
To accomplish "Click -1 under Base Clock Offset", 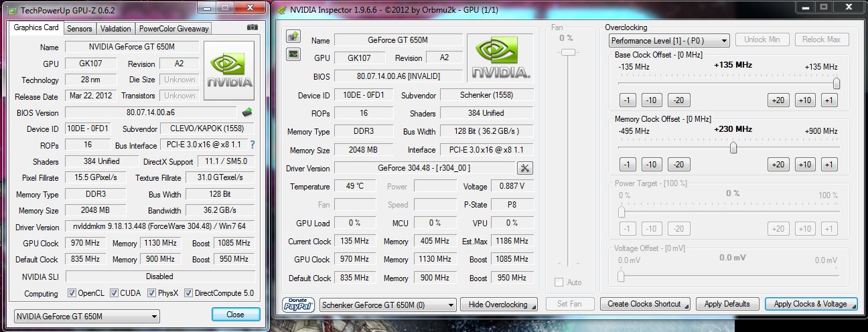I will click(627, 100).
